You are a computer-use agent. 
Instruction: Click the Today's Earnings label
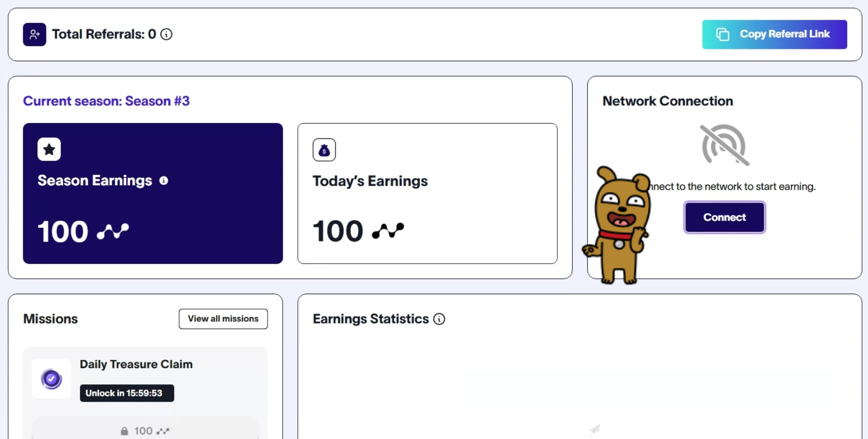(x=370, y=181)
